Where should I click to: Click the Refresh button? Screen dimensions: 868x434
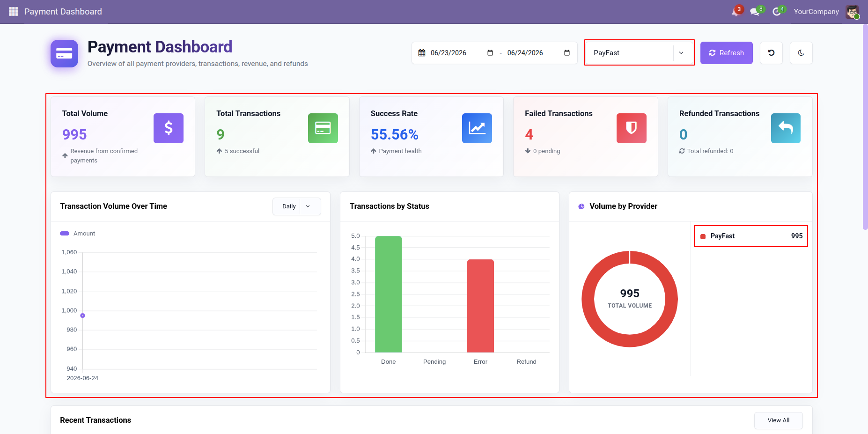point(727,53)
